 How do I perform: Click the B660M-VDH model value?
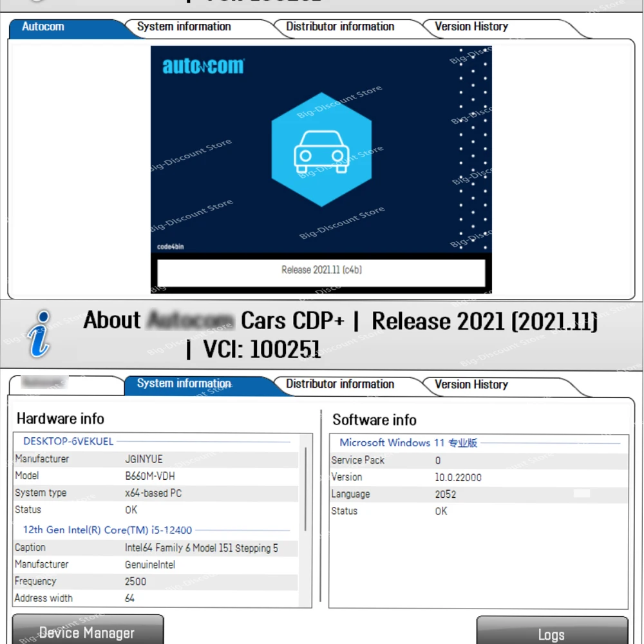click(150, 476)
